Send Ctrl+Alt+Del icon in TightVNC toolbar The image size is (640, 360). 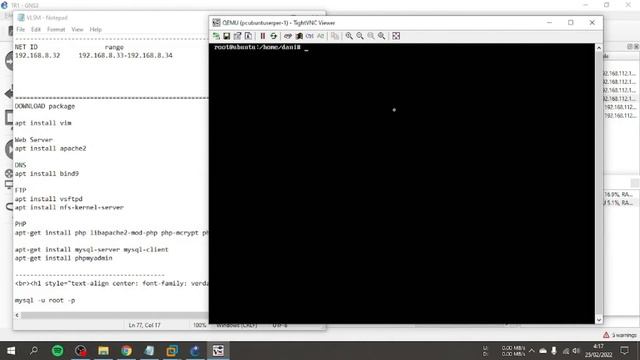click(x=288, y=36)
